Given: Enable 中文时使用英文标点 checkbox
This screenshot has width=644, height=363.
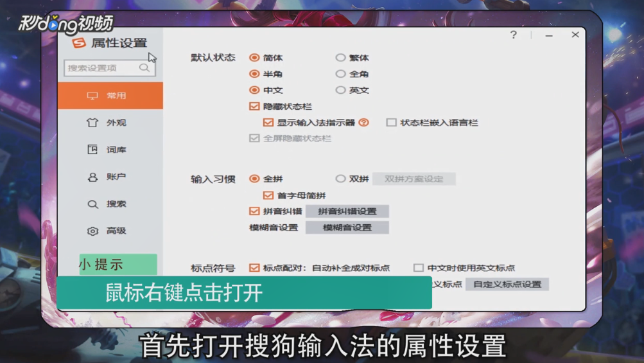Looking at the screenshot, I should tap(418, 268).
